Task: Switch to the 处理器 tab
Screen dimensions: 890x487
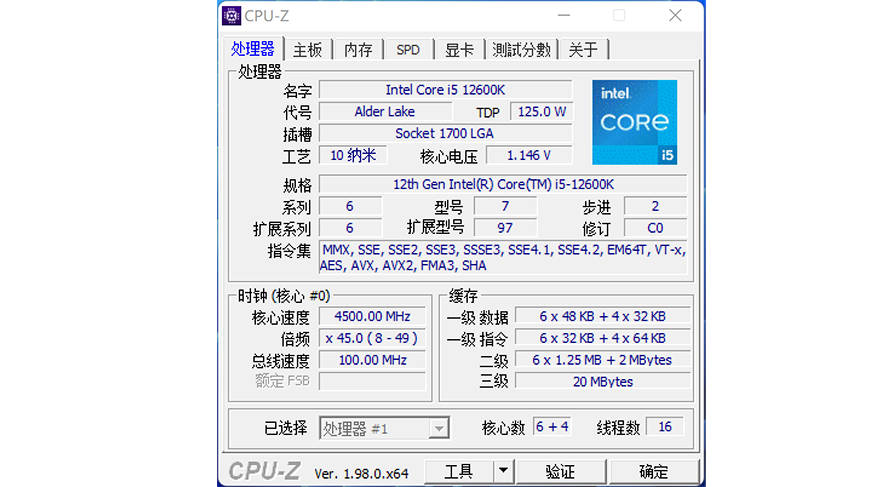Action: coord(253,49)
